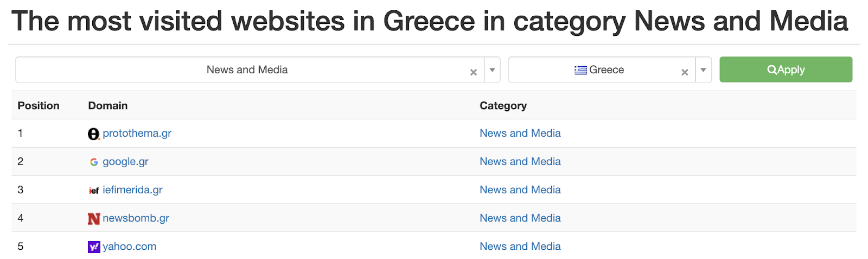Open the newsbomb.gr domain link
The image size is (868, 259).
point(136,218)
